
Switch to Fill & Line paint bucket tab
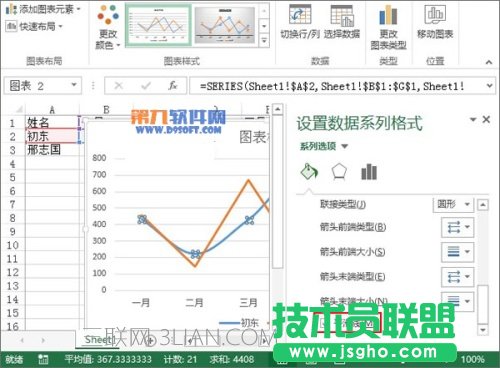[309, 172]
